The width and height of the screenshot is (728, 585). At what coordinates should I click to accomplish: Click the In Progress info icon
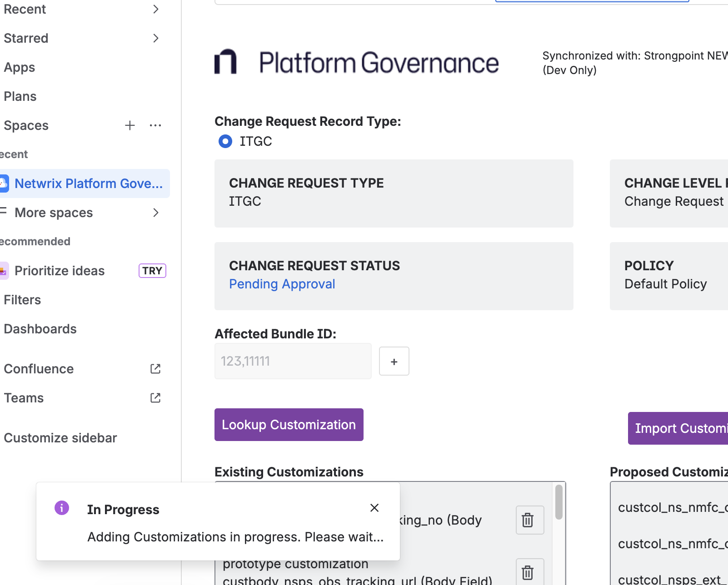[x=61, y=508]
